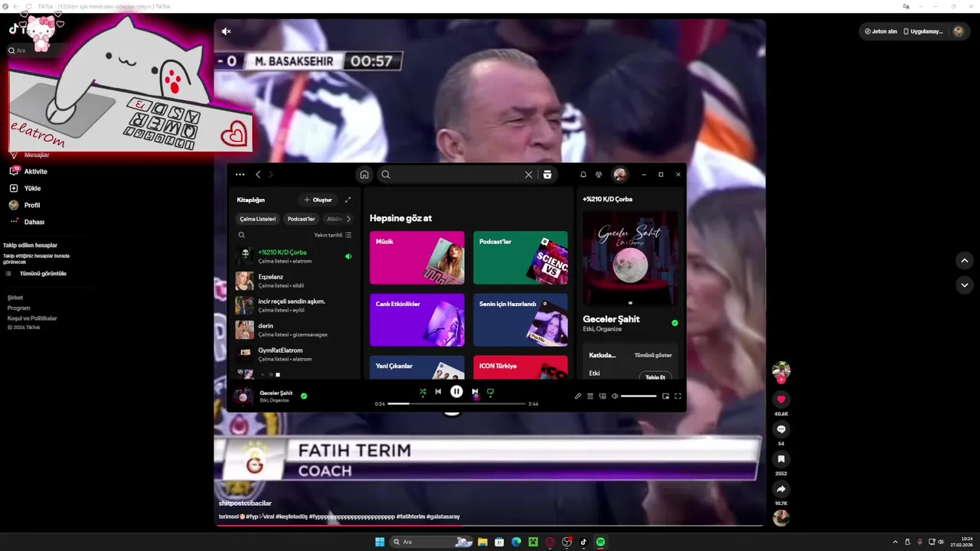Open Yakın tarihli sort options

click(333, 235)
